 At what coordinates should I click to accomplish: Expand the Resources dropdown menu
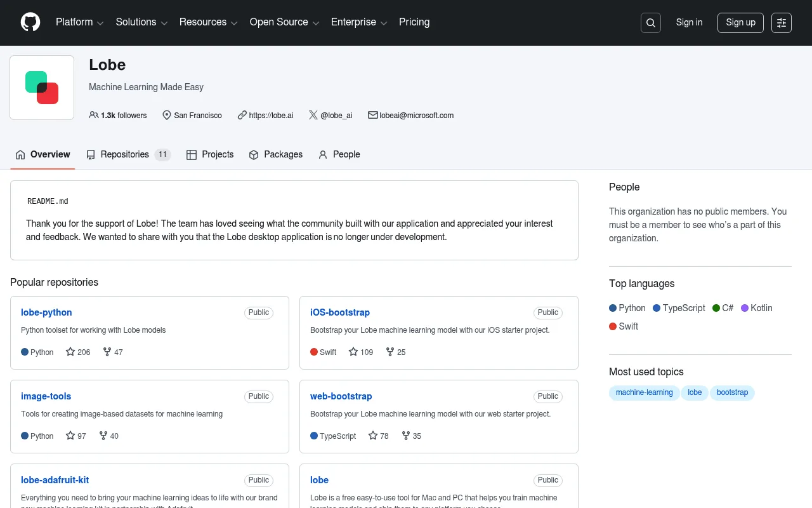tap(209, 22)
